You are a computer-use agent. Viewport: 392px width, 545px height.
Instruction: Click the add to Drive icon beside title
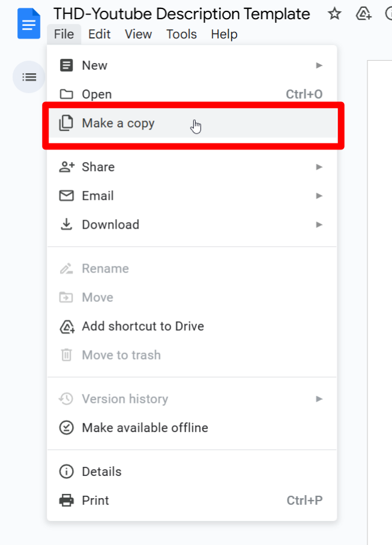tap(363, 14)
